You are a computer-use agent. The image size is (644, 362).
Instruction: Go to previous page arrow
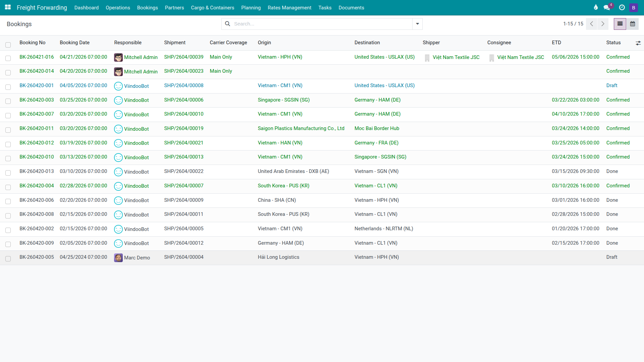click(x=592, y=24)
